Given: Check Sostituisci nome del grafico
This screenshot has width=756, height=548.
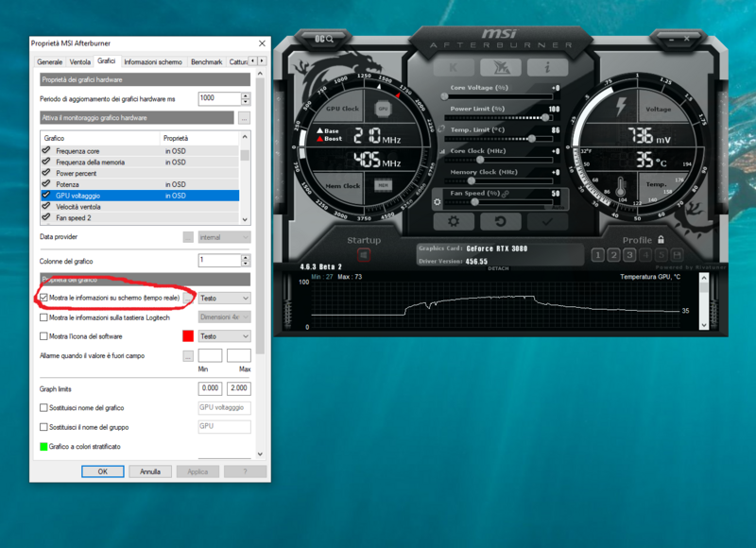Looking at the screenshot, I should [x=43, y=408].
